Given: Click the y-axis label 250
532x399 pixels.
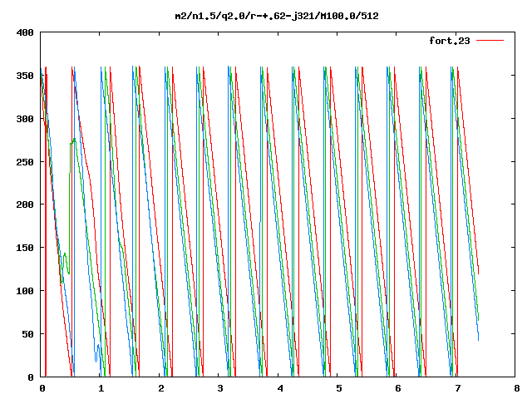Looking at the screenshot, I should tap(25, 162).
